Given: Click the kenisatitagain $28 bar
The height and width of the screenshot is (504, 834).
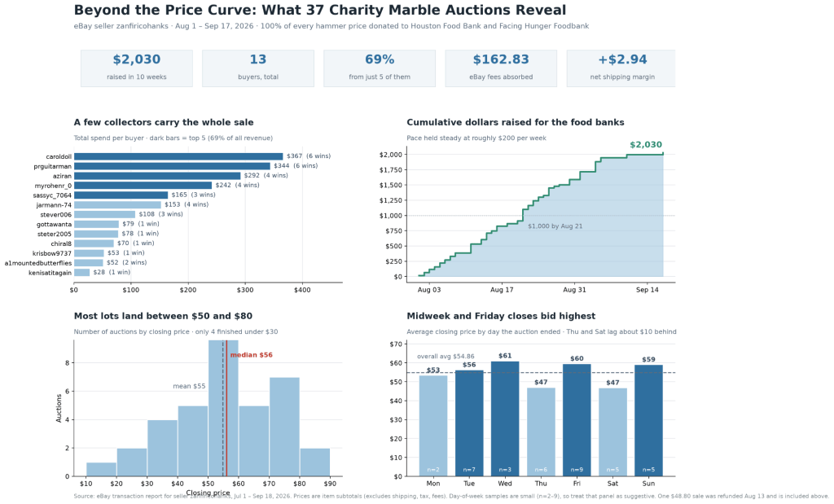Looking at the screenshot, I should point(82,272).
